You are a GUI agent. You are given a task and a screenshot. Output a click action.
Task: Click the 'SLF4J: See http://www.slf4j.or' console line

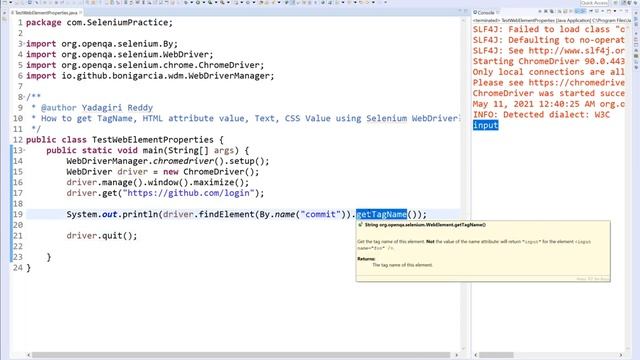pyautogui.click(x=549, y=51)
